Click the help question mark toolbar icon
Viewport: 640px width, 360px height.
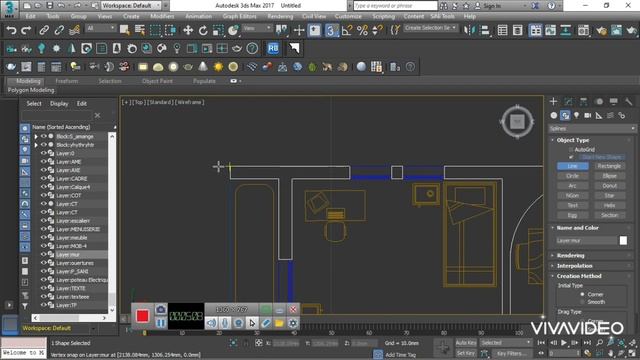point(252,48)
